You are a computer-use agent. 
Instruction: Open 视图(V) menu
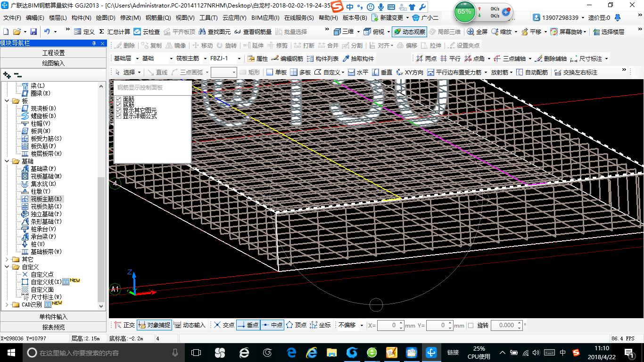click(185, 18)
